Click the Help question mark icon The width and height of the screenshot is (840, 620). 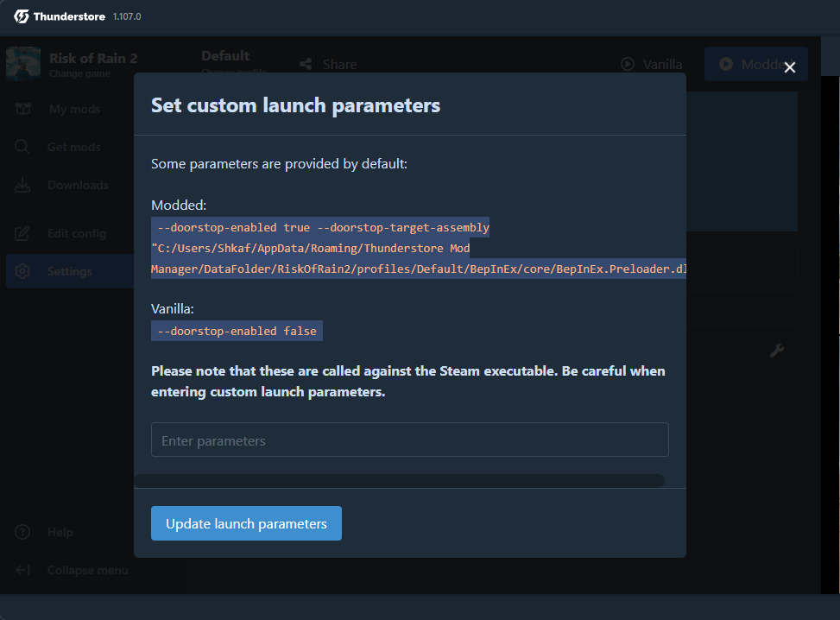click(x=22, y=532)
